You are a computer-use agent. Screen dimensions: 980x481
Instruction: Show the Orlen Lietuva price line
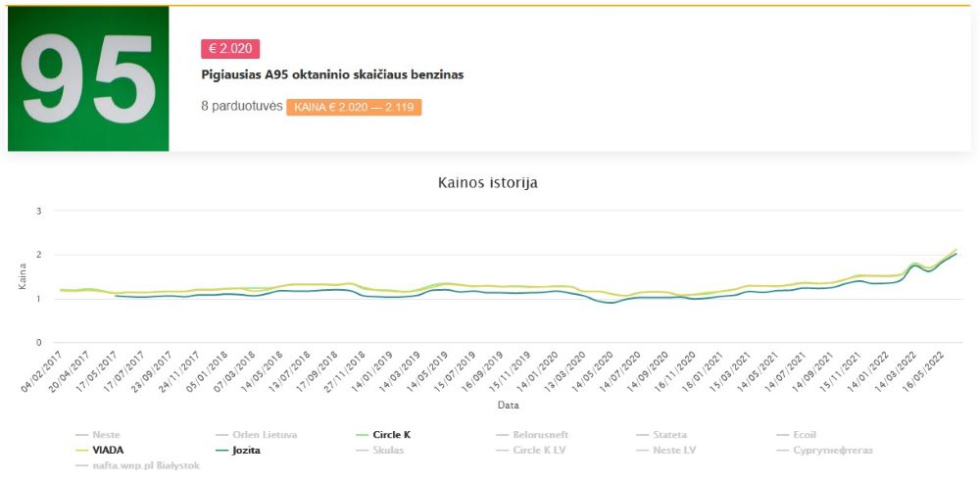pos(256,435)
